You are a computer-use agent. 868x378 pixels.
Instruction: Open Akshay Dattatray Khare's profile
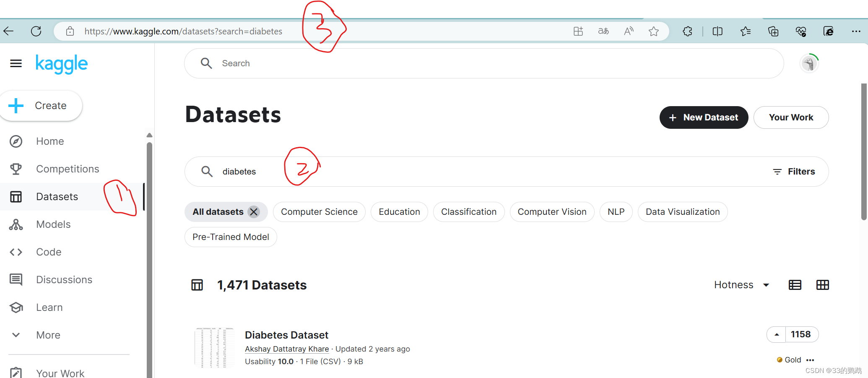coord(287,349)
